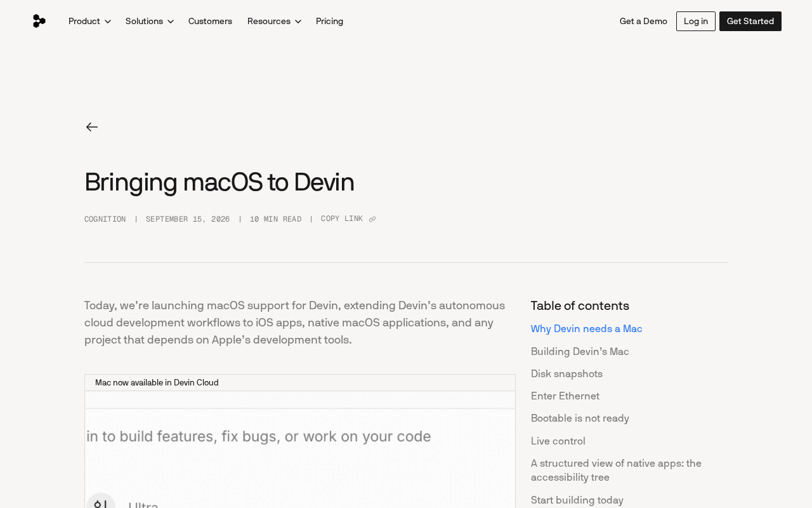Jump to Bootable is not ready section

click(580, 418)
